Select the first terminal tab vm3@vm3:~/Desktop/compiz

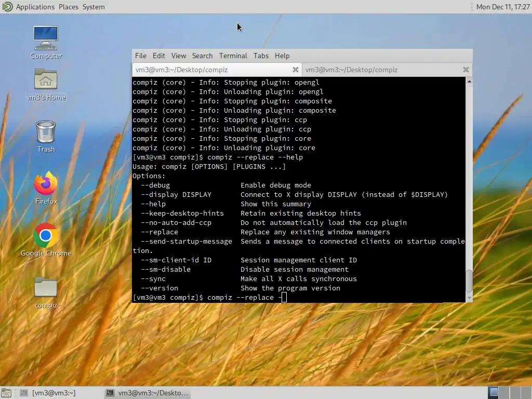pyautogui.click(x=217, y=70)
